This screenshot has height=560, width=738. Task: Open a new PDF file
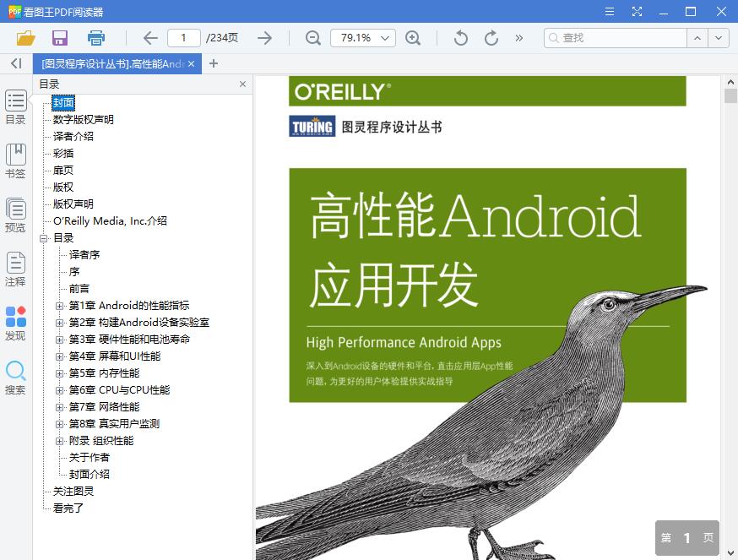(25, 37)
